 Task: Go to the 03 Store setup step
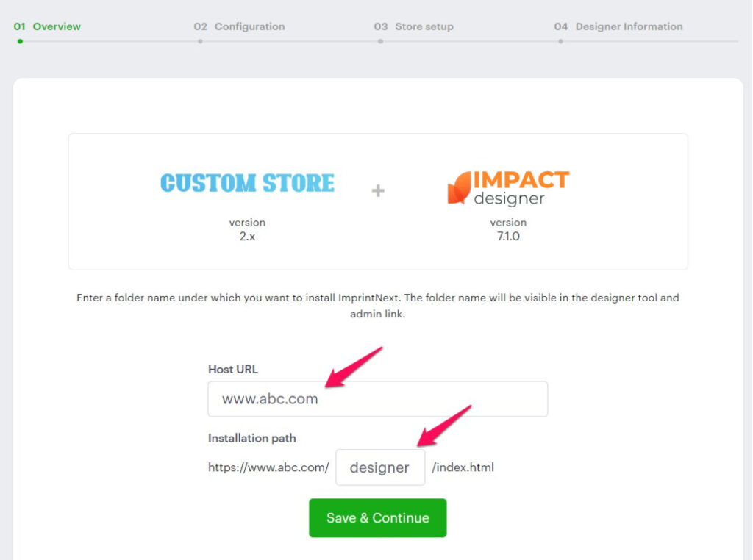pos(413,26)
